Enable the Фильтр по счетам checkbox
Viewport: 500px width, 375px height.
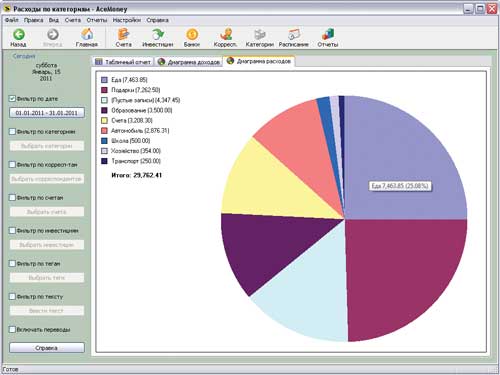12,198
